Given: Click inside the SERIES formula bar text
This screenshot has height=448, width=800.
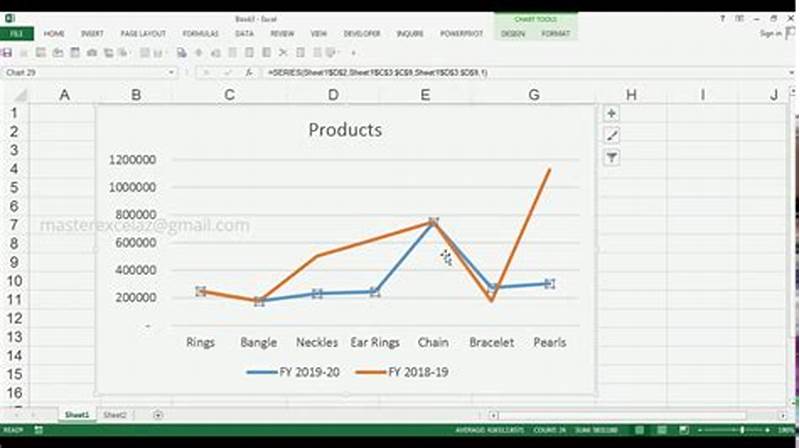Looking at the screenshot, I should [378, 73].
